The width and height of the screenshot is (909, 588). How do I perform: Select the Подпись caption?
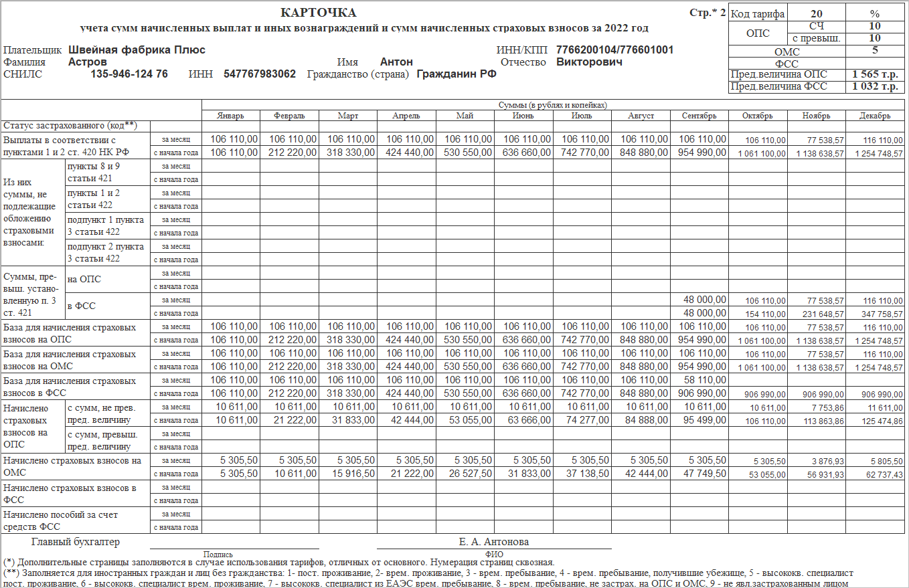click(x=218, y=554)
